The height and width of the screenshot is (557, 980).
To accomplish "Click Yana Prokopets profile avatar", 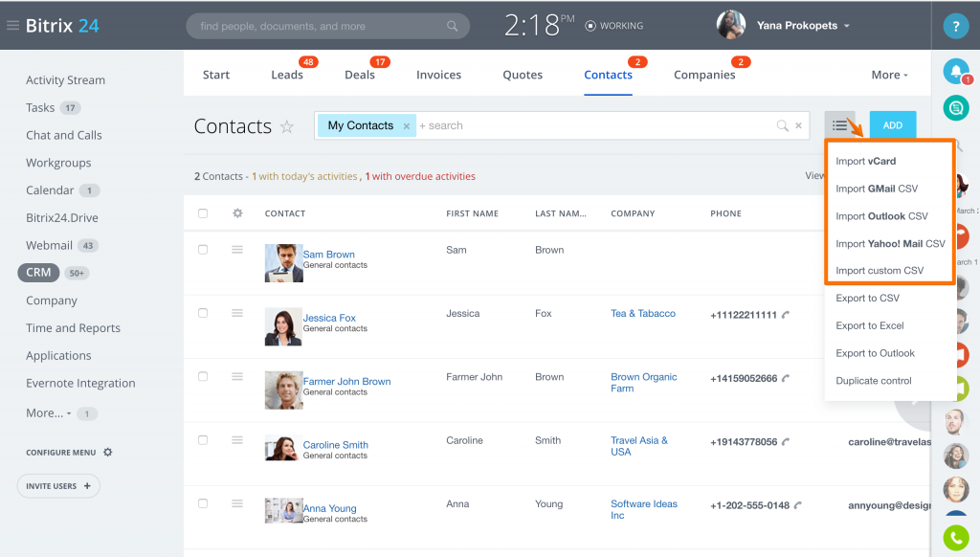I will point(731,25).
